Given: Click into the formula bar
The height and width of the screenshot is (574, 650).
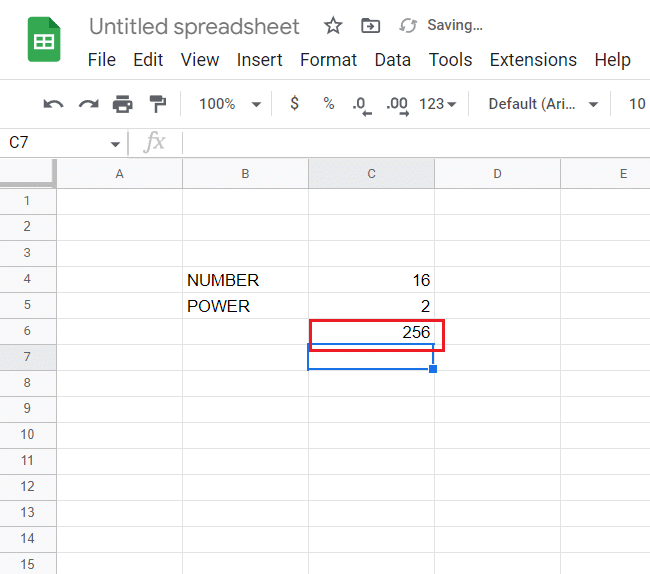Looking at the screenshot, I should [x=415, y=143].
